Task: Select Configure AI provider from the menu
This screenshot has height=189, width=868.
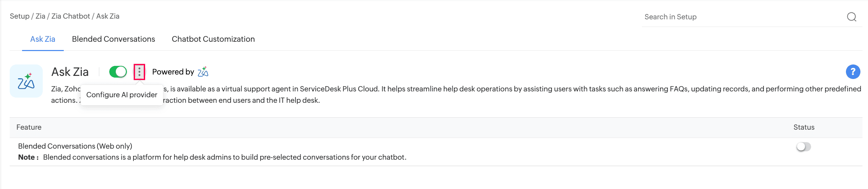Action: point(122,95)
